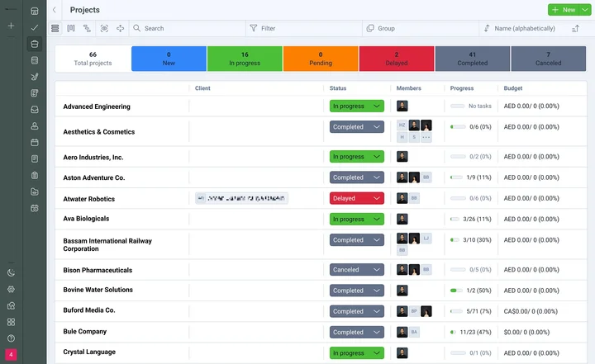The image size is (595, 364).
Task: Click the Search input field
Action: [x=186, y=28]
